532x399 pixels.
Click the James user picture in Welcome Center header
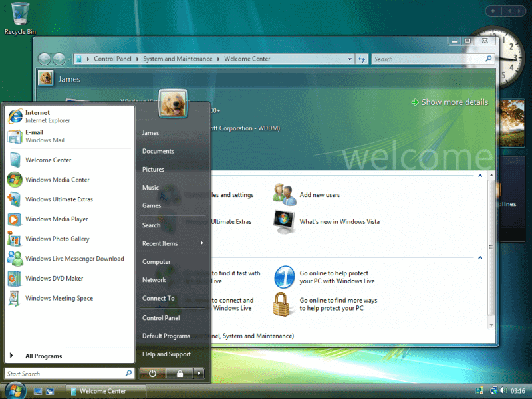pyautogui.click(x=45, y=78)
